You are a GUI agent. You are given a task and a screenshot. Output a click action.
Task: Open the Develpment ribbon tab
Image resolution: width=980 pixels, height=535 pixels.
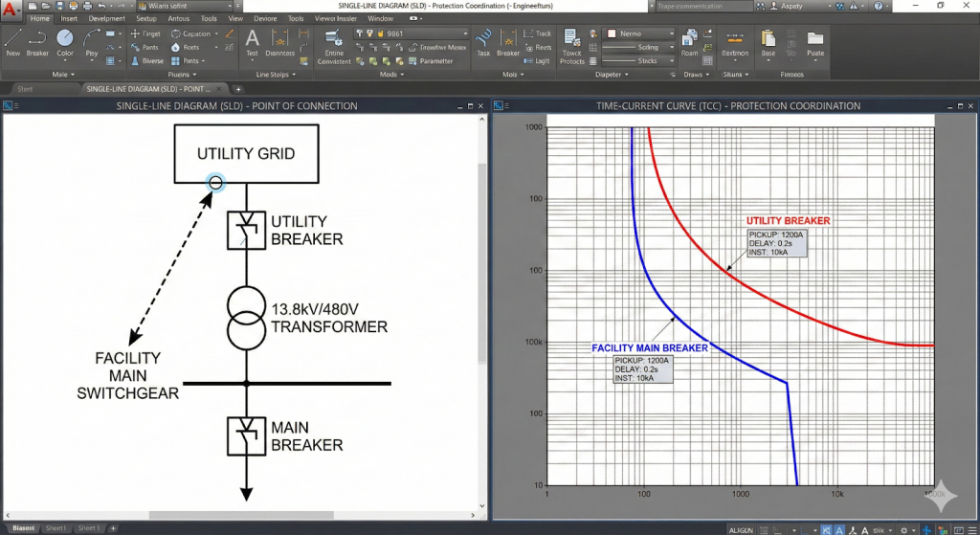(x=106, y=19)
